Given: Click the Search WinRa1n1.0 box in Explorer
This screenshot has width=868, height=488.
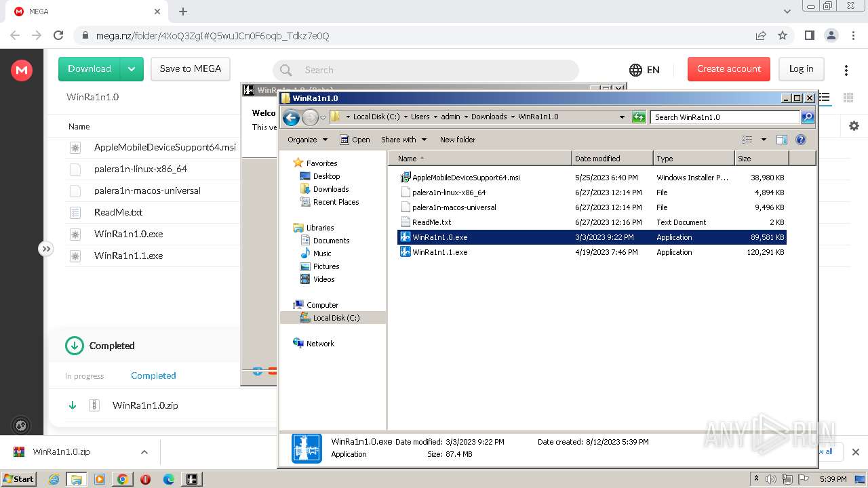Looking at the screenshot, I should tap(725, 117).
